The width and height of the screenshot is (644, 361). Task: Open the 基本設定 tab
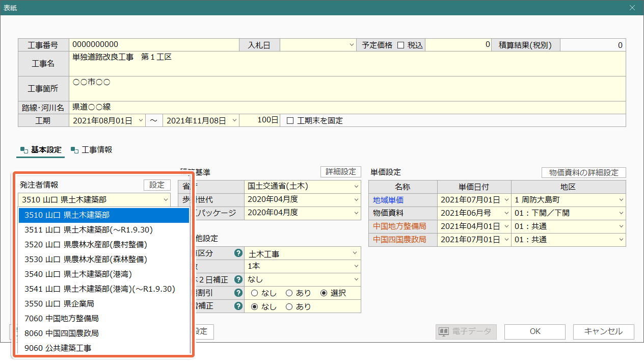point(41,150)
